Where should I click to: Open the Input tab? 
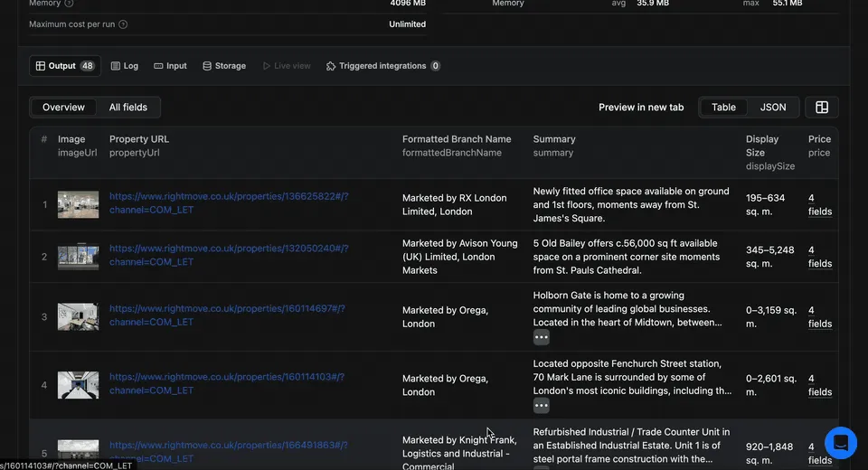[170, 66]
